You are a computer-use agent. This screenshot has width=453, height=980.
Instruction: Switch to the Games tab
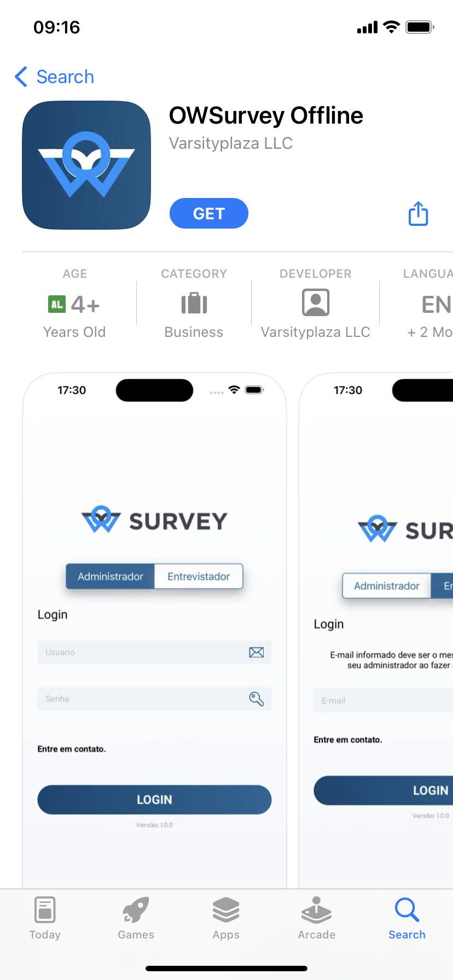[x=136, y=919]
